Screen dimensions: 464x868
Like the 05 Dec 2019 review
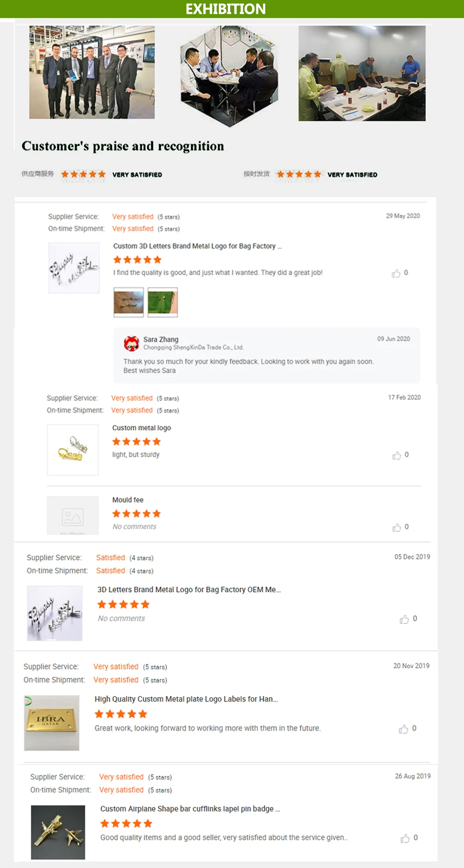click(x=404, y=620)
